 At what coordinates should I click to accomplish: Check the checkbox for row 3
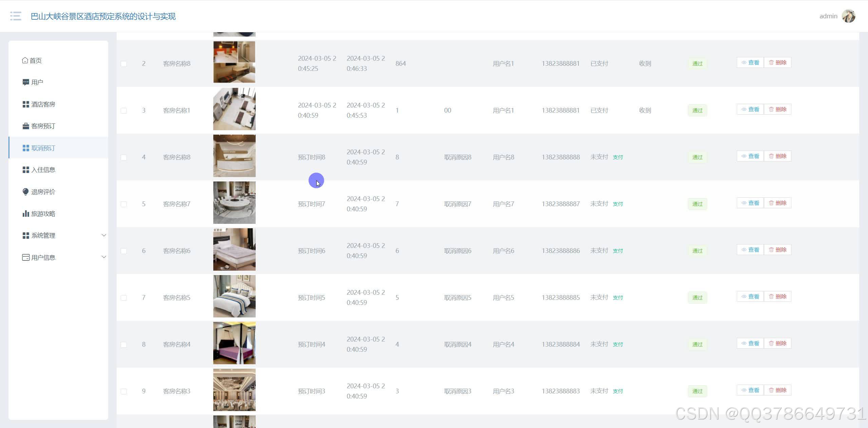124,111
